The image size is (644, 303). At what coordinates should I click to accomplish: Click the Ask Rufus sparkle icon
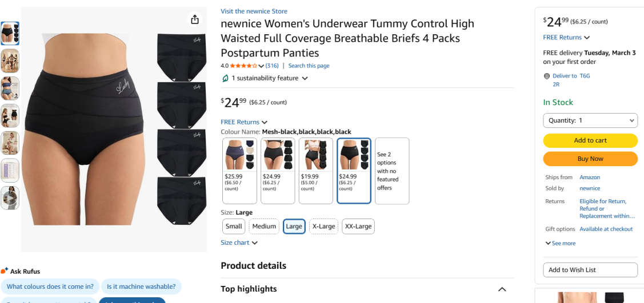5,271
